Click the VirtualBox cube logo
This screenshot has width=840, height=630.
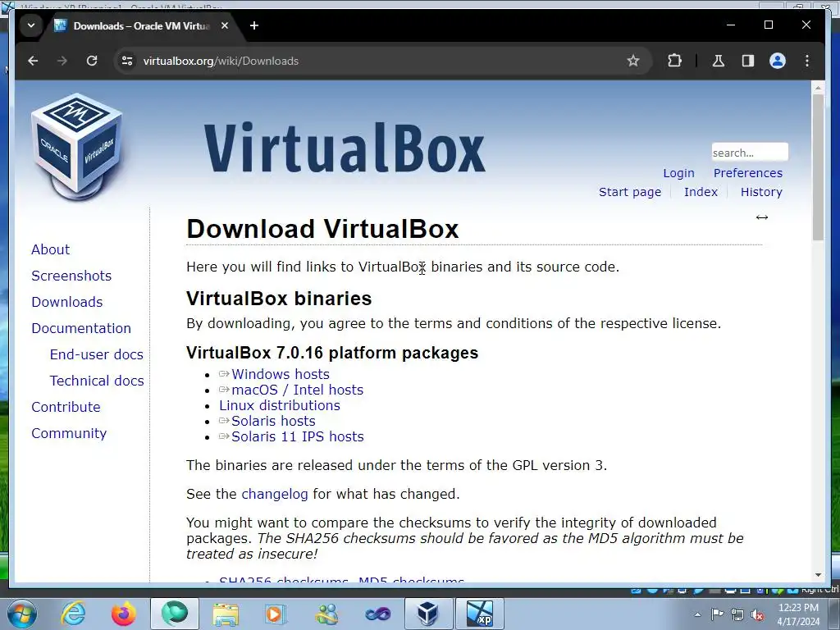(76, 147)
